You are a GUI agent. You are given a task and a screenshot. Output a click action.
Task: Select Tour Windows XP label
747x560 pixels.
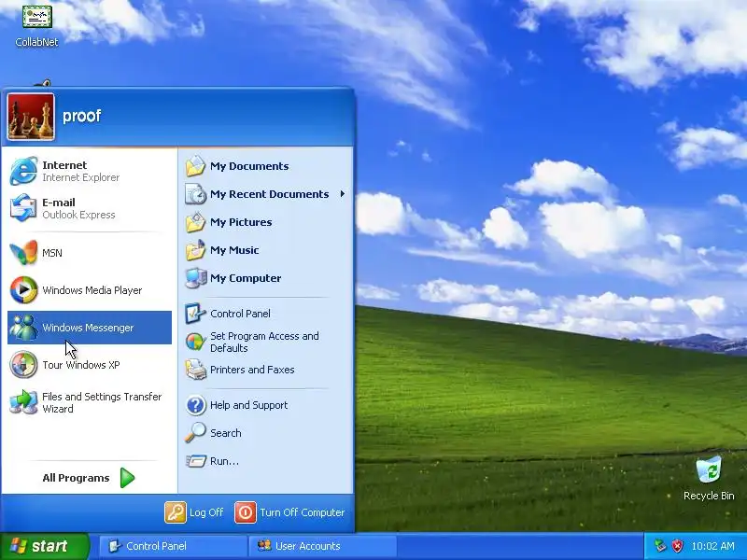coord(81,365)
